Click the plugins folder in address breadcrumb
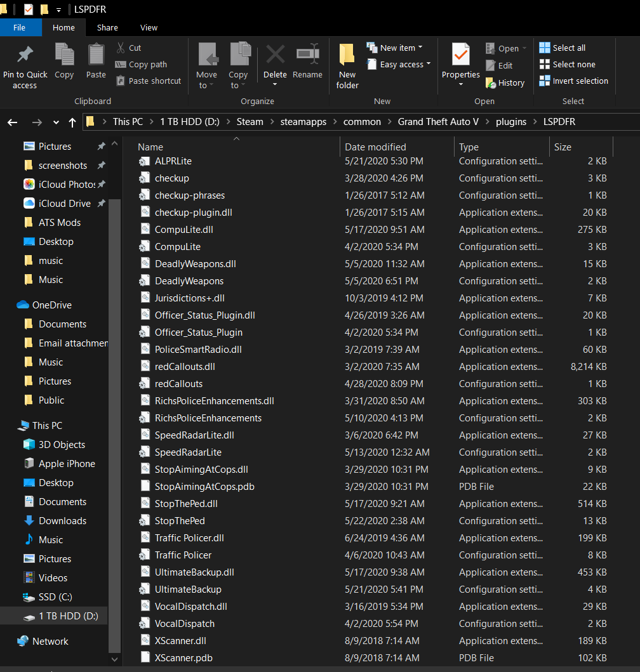640x672 pixels. [510, 122]
